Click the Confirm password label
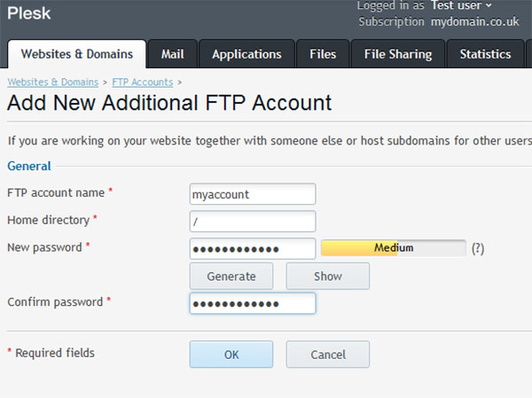The width and height of the screenshot is (532, 398). (55, 302)
